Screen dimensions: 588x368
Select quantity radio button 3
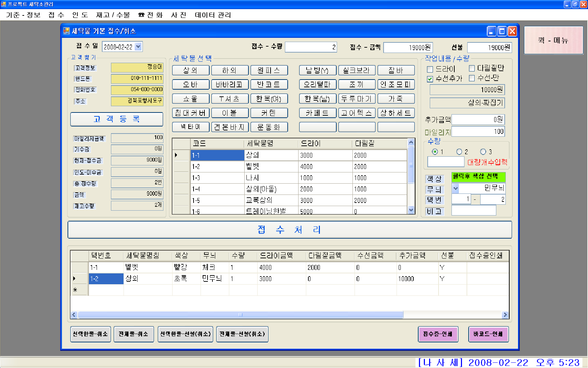tap(483, 152)
